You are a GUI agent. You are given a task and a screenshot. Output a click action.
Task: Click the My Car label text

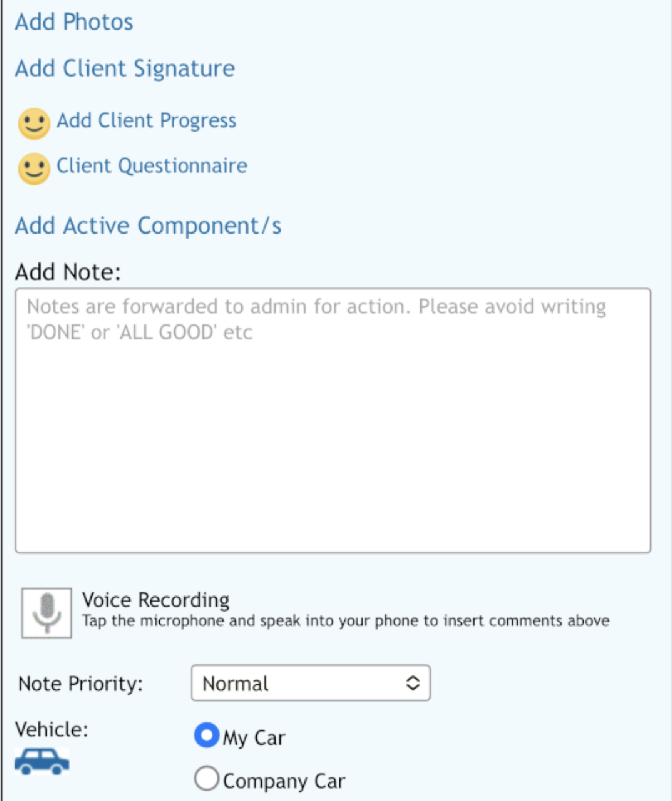[x=254, y=738]
